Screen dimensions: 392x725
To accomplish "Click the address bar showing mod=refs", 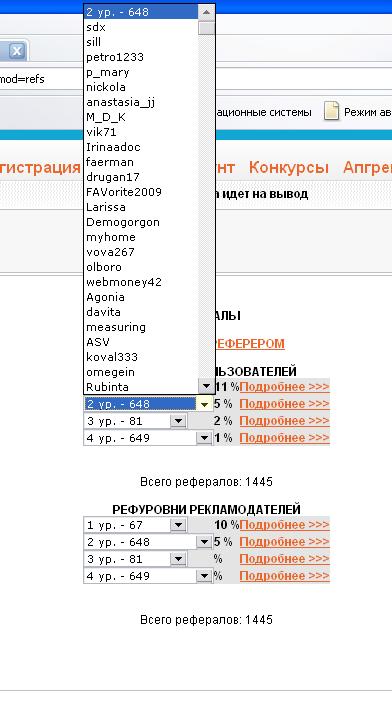I will (x=42, y=79).
